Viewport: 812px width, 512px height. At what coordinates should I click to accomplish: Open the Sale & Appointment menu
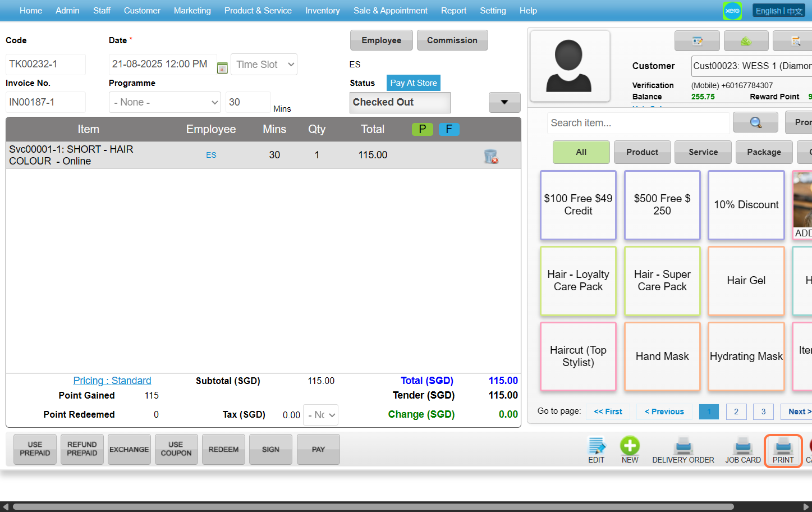[x=390, y=11]
